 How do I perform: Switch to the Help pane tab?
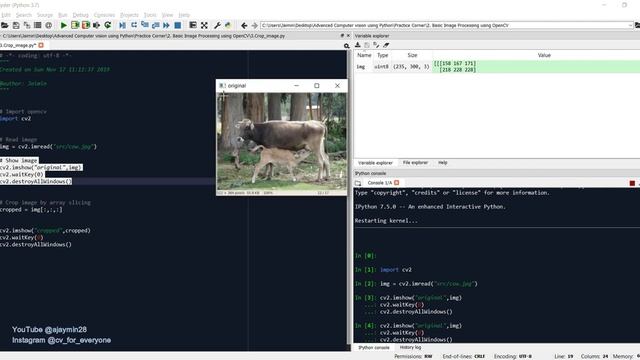[x=443, y=163]
